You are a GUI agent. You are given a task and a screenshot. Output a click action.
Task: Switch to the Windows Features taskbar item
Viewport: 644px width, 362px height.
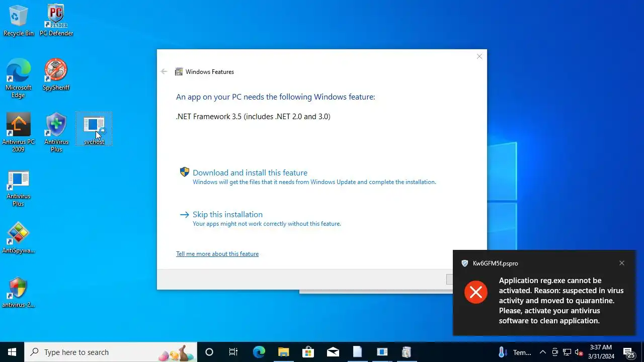(407, 352)
